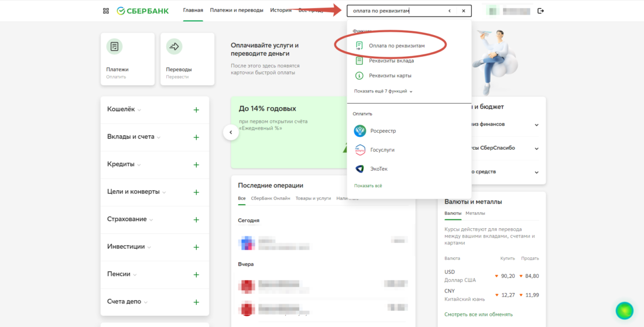Click the apps grid icon near Sberbank logo
Image resolution: width=644 pixels, height=327 pixels.
pos(106,11)
